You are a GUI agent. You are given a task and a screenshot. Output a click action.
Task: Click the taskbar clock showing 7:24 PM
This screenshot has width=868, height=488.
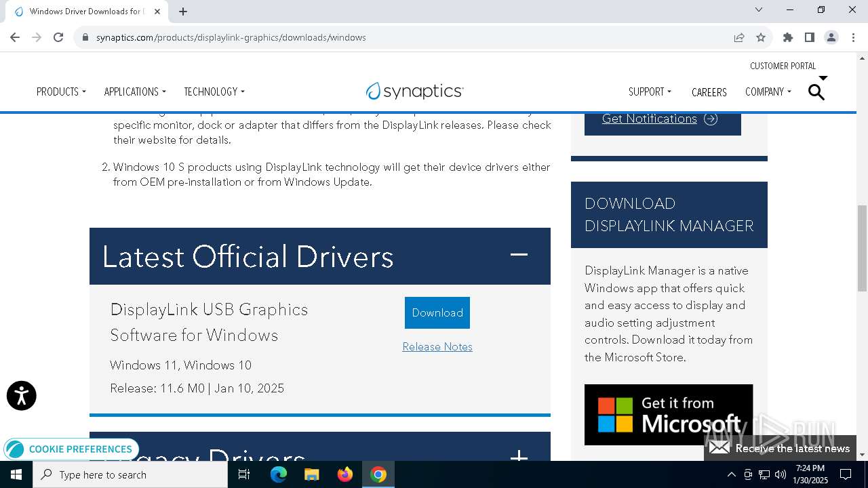[x=811, y=474]
